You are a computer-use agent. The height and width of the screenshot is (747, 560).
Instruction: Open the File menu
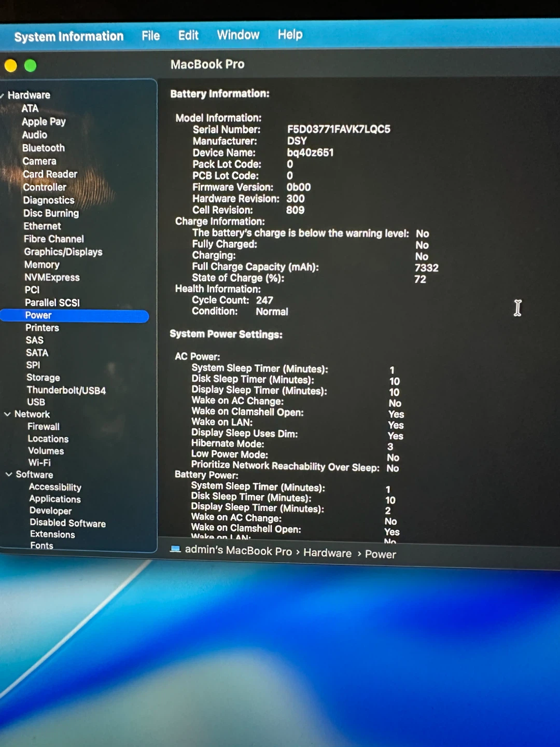(150, 36)
